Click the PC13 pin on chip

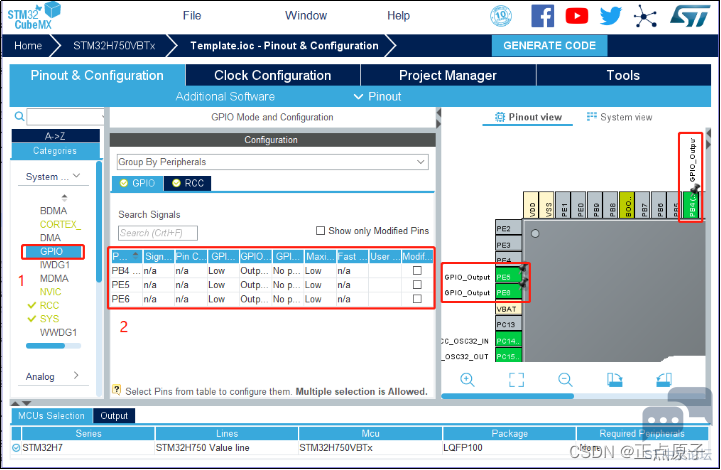click(x=508, y=324)
